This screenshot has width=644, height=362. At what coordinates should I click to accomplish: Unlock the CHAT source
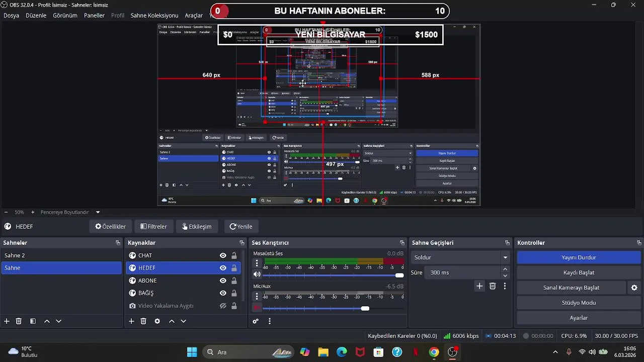coord(234,255)
